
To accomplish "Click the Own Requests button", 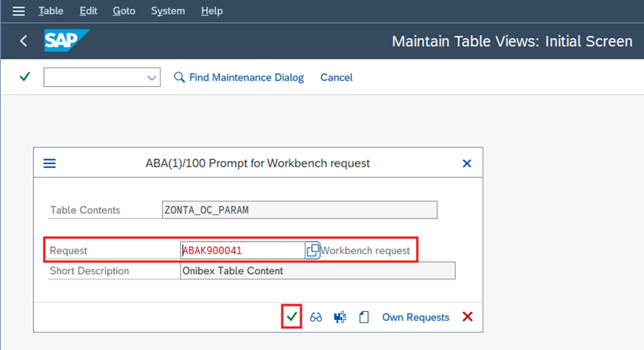I will coord(415,317).
